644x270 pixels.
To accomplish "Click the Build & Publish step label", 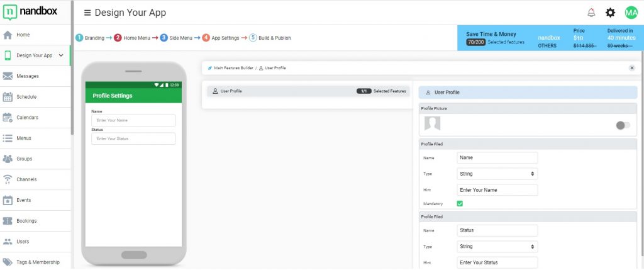I will 275,38.
